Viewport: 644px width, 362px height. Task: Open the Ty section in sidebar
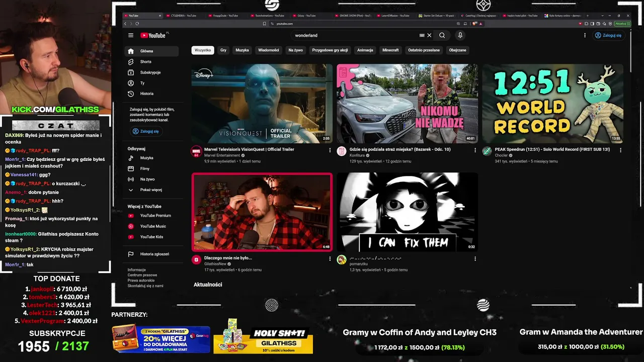point(151,83)
